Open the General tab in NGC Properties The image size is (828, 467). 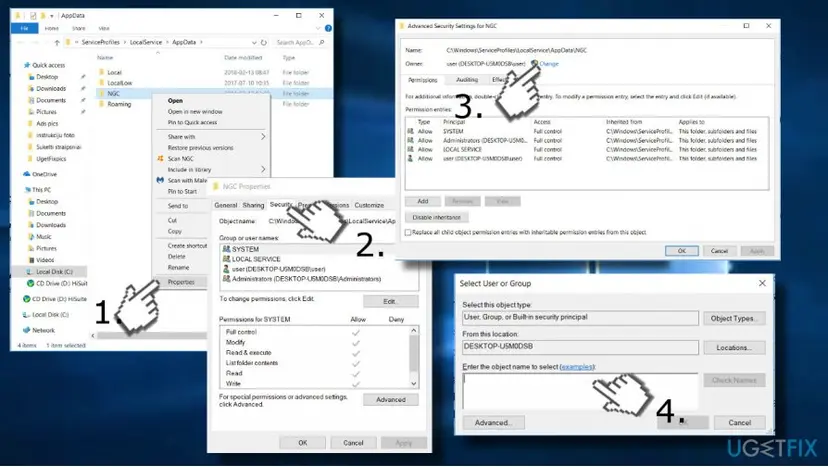[x=225, y=205]
